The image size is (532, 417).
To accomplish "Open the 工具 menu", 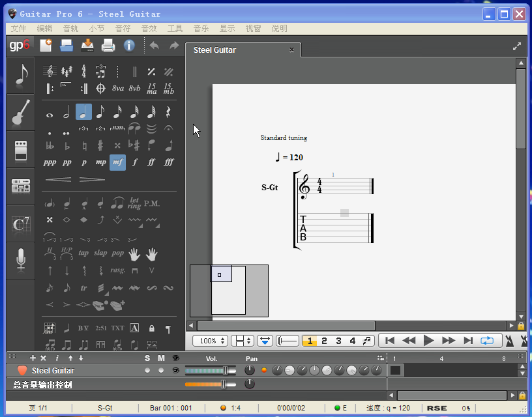I will click(175, 29).
